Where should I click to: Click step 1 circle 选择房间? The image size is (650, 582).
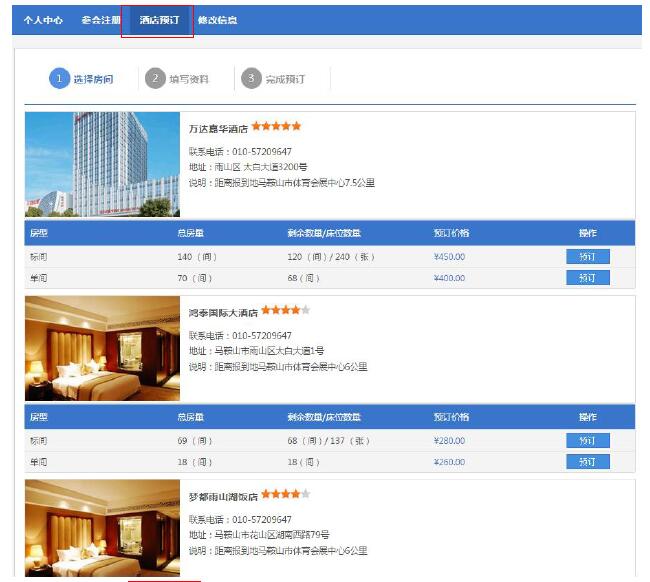point(60,79)
